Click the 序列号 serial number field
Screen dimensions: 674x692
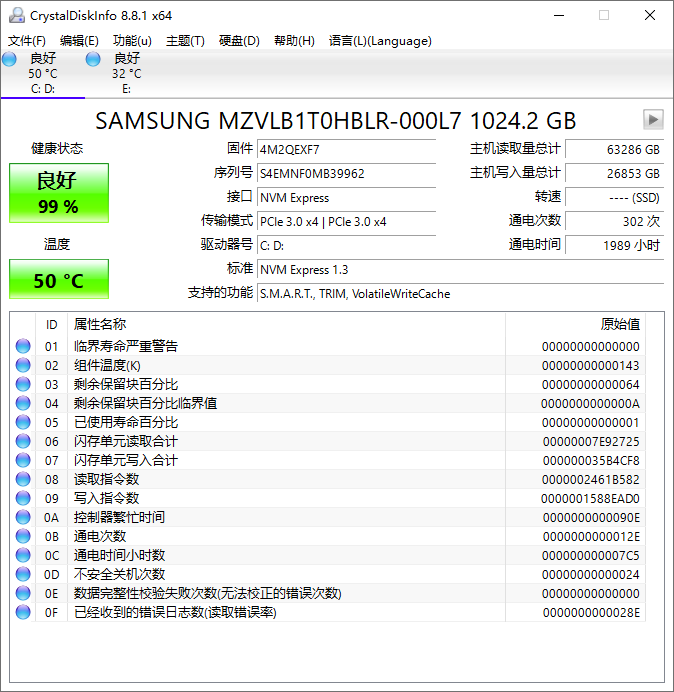pyautogui.click(x=345, y=173)
